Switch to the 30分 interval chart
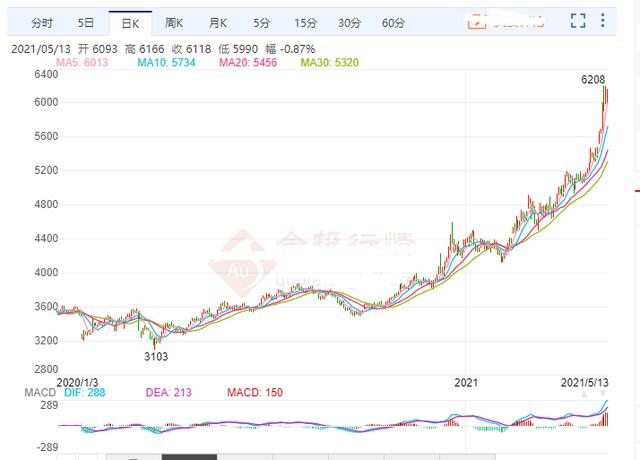 (349, 22)
